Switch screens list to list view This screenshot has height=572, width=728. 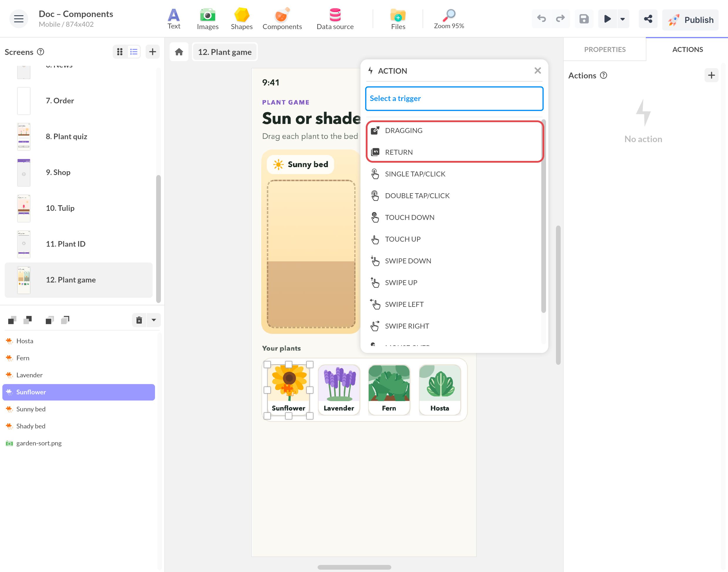coord(134,52)
